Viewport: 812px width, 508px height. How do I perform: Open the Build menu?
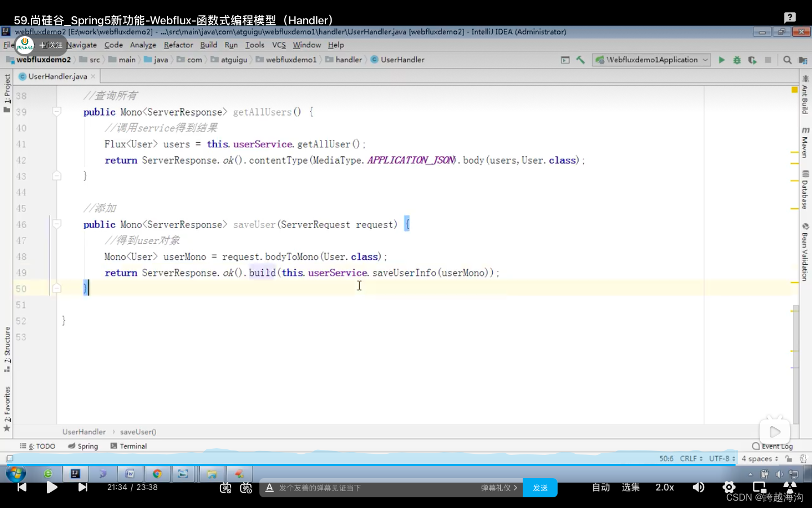pyautogui.click(x=209, y=45)
